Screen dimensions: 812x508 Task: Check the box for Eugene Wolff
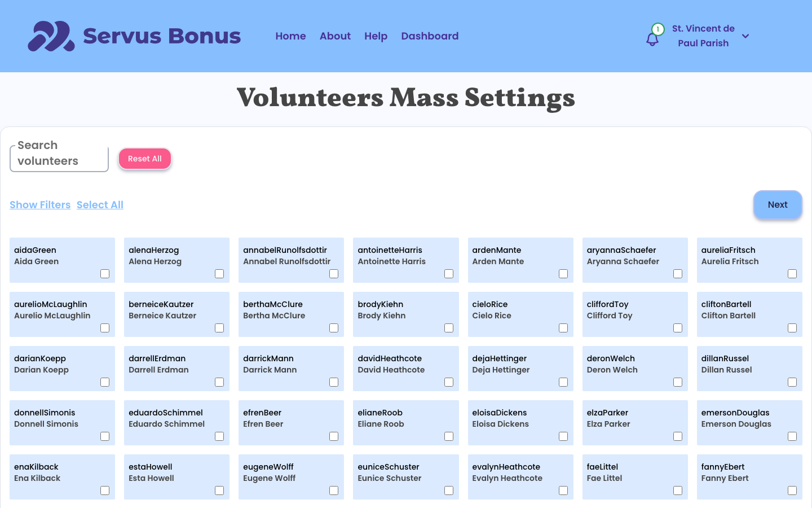[x=334, y=491]
